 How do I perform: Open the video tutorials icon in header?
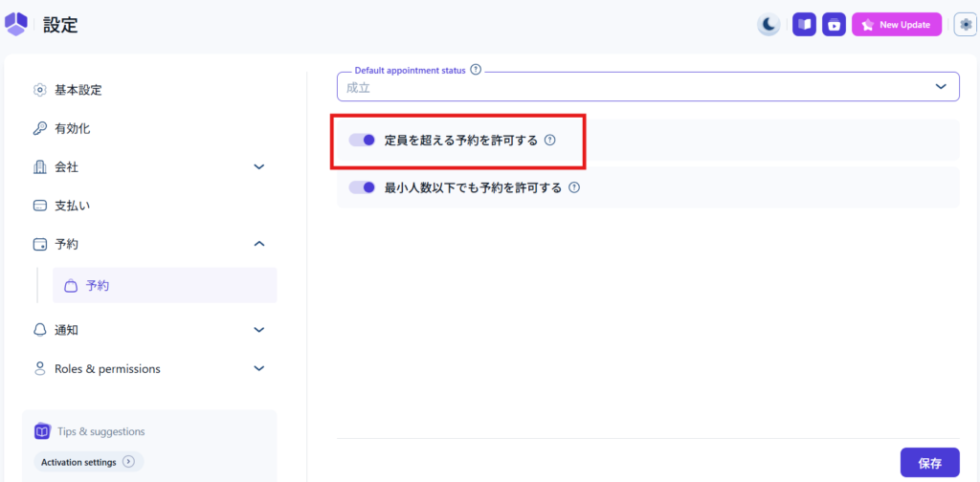point(834,25)
